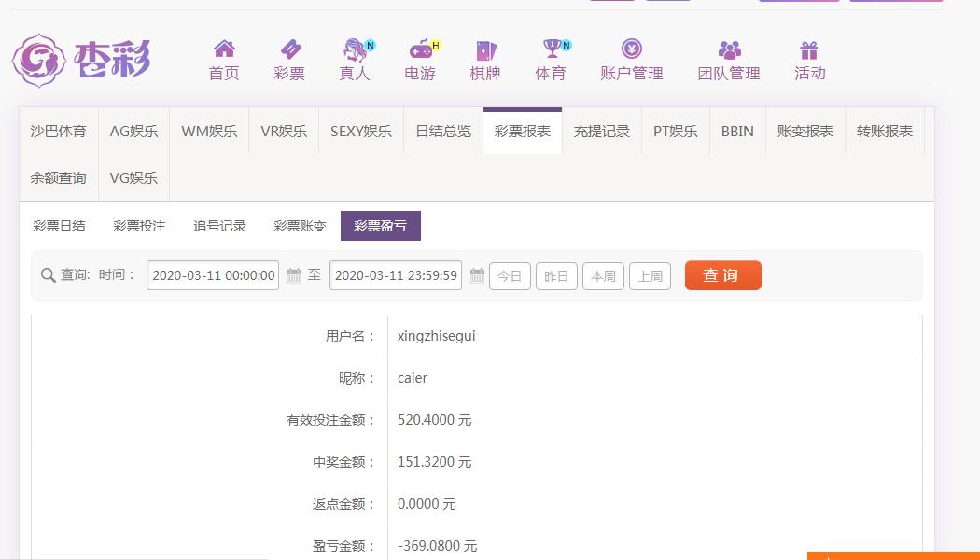Select the 彩票报表 tab
The width and height of the screenshot is (980, 560).
click(x=523, y=132)
